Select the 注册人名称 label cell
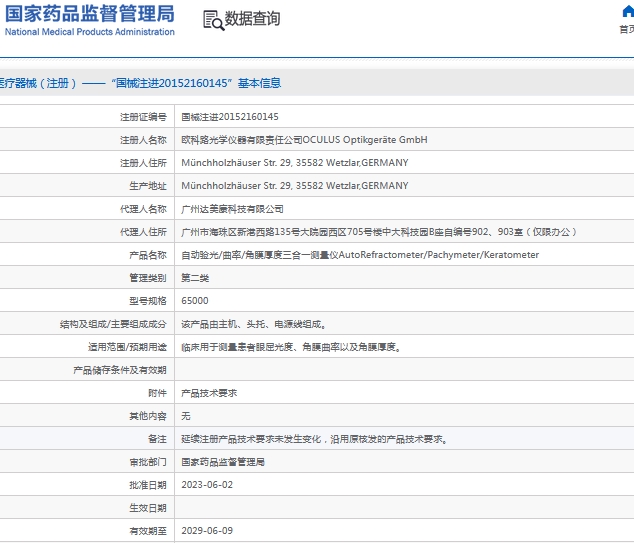The height and width of the screenshot is (543, 634). tap(143, 140)
